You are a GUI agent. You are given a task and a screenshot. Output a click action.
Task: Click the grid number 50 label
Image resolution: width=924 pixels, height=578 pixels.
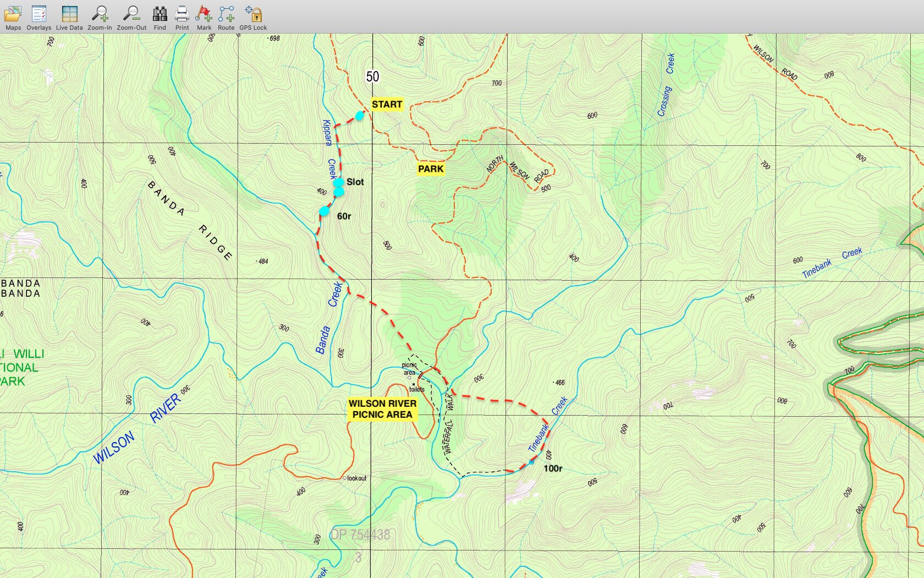[x=373, y=77]
